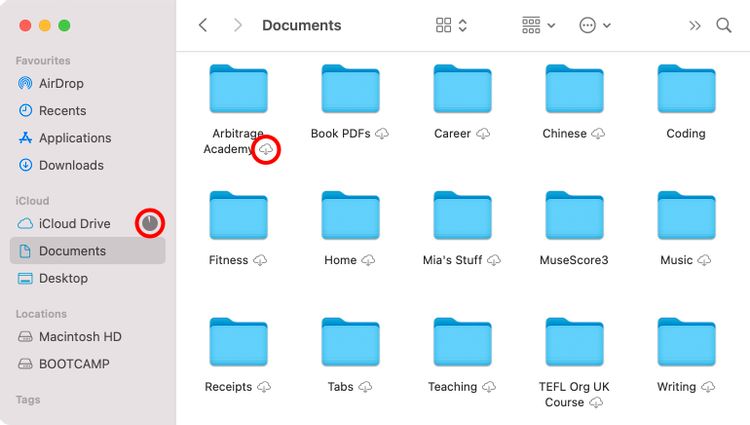Click the Desktop sidebar icon
750x425 pixels.
[x=25, y=278]
